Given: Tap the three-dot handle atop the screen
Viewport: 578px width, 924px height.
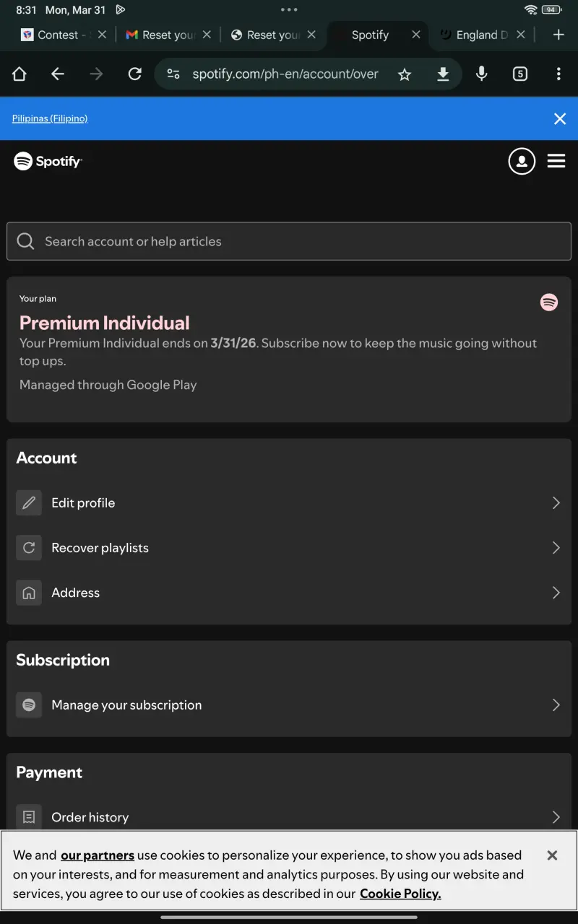Looking at the screenshot, I should coord(289,9).
